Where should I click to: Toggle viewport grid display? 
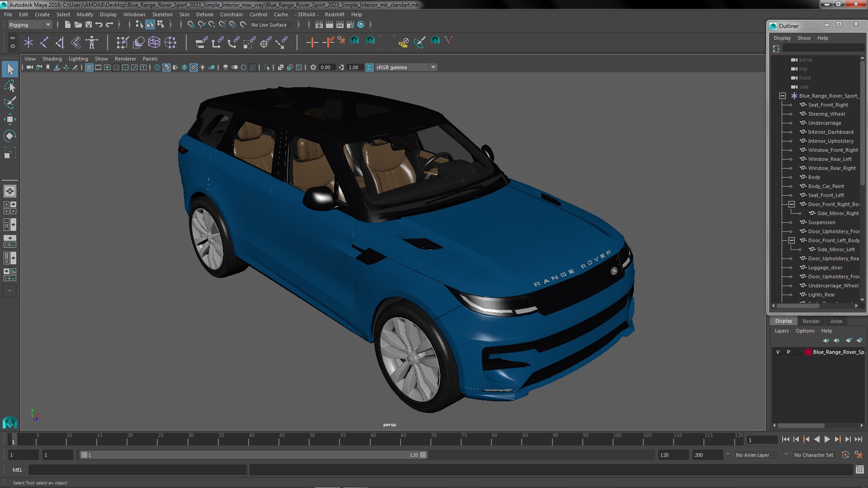[x=89, y=67]
